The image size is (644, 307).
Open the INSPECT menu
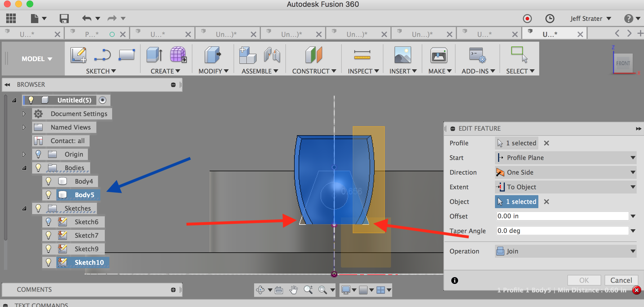coord(363,71)
